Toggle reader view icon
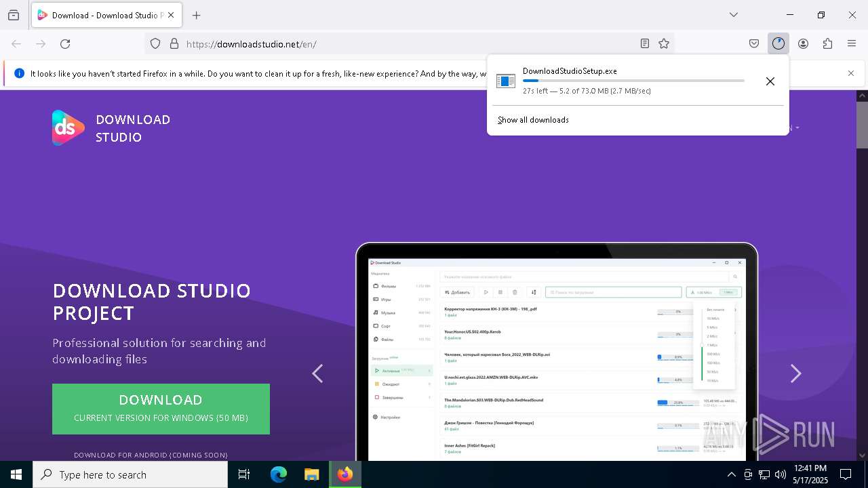Screen dimensions: 868x488 [x=645, y=43]
